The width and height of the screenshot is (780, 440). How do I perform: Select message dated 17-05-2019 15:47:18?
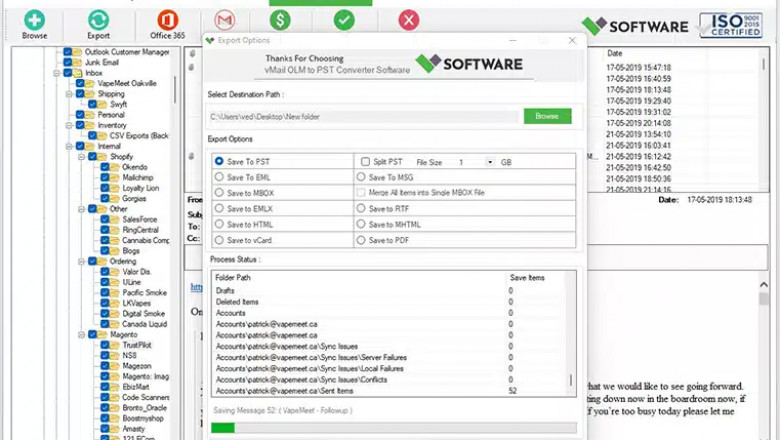pos(639,67)
